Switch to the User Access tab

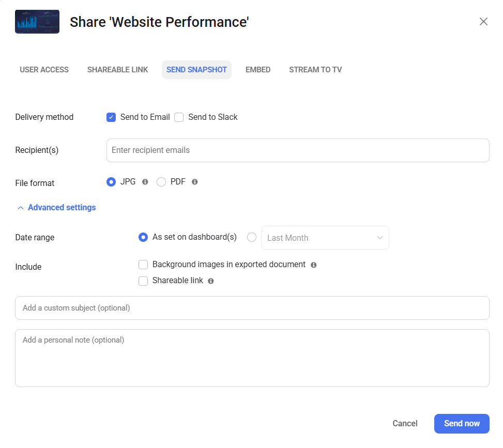(44, 70)
